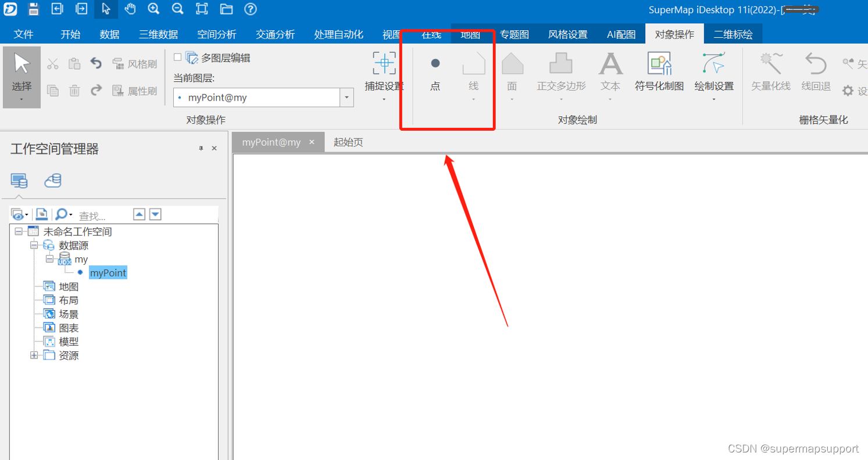Click the redo arrow icon
Image resolution: width=868 pixels, height=460 pixels.
[x=96, y=90]
